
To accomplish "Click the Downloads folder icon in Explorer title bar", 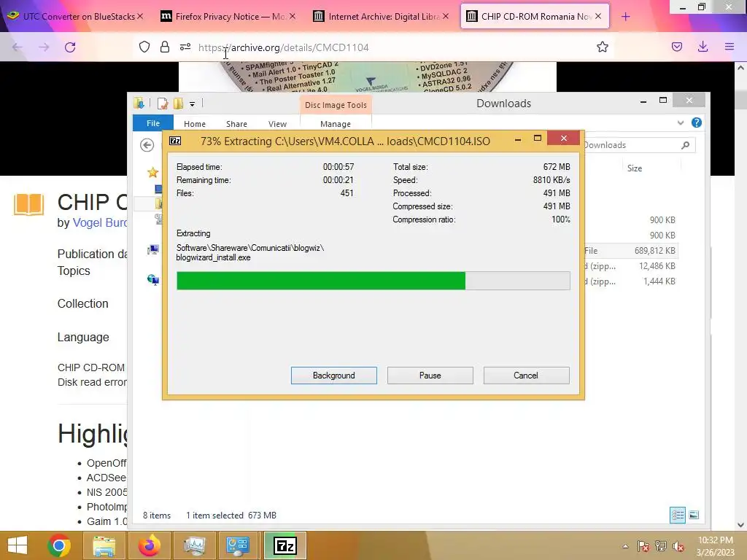I will [139, 104].
